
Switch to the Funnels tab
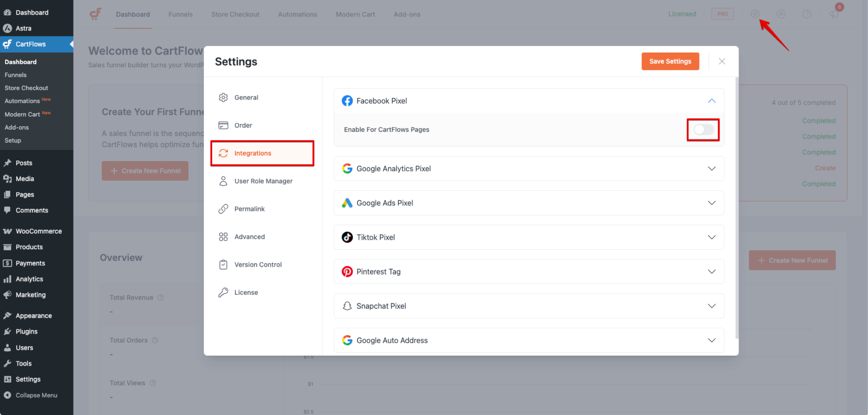(180, 14)
